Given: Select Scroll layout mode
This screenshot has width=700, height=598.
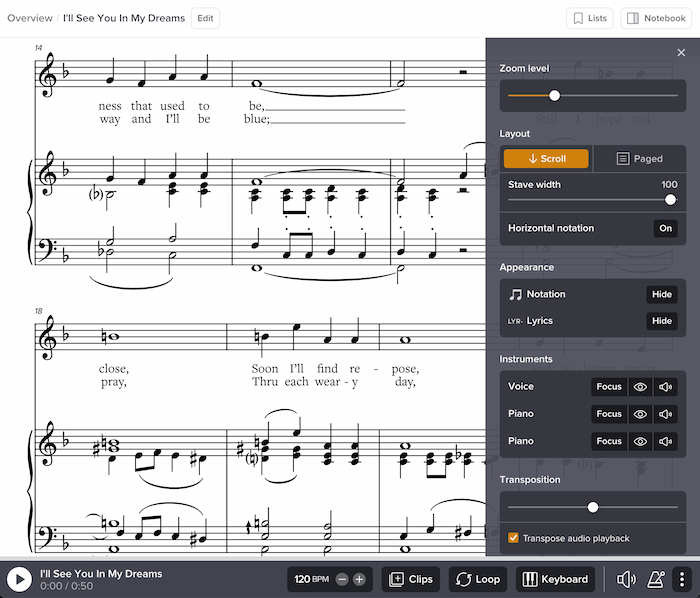Looking at the screenshot, I should pyautogui.click(x=546, y=158).
